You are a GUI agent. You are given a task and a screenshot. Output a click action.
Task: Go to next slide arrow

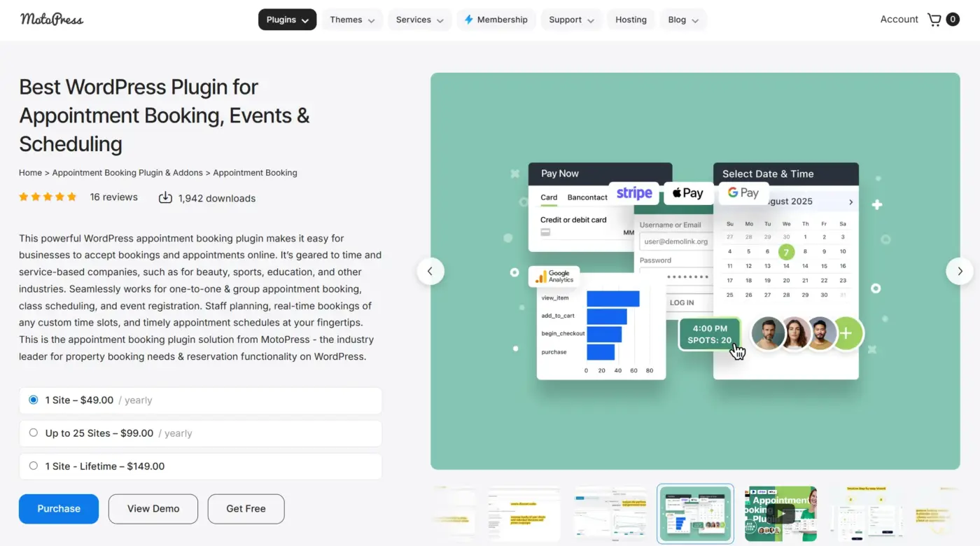[960, 271]
